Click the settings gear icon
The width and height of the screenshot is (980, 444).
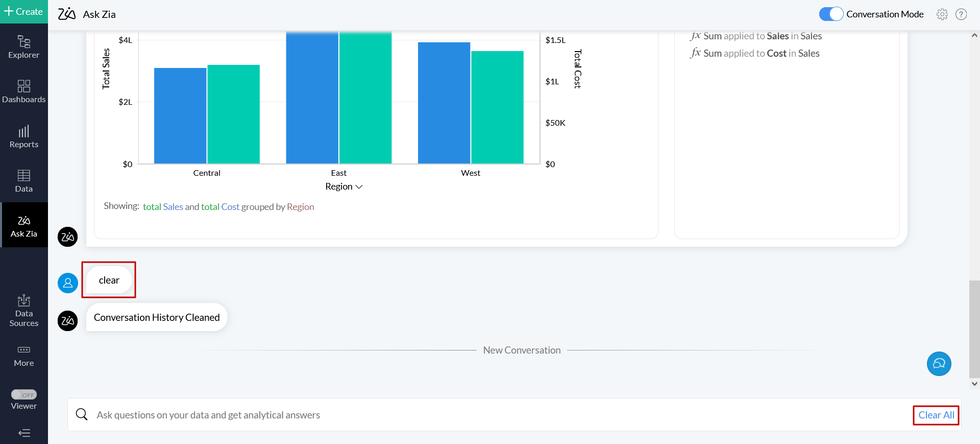942,14
